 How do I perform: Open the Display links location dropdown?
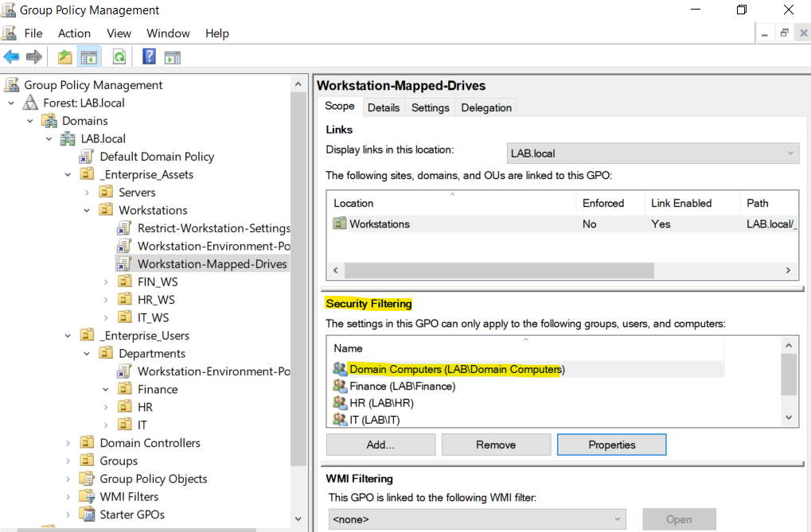[x=653, y=153]
